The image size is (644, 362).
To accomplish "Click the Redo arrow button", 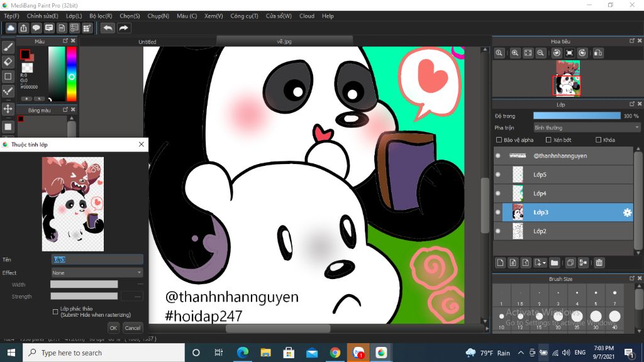I will pyautogui.click(x=123, y=28).
